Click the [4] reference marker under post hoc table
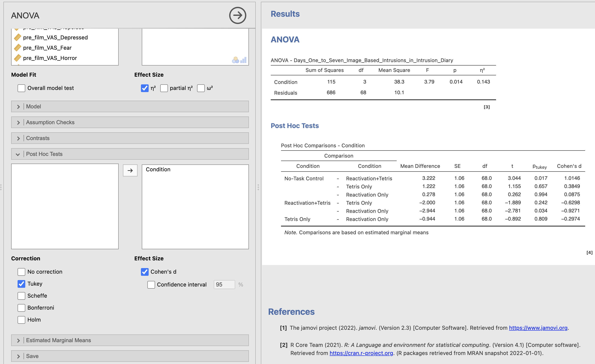The width and height of the screenshot is (595, 364). (589, 252)
